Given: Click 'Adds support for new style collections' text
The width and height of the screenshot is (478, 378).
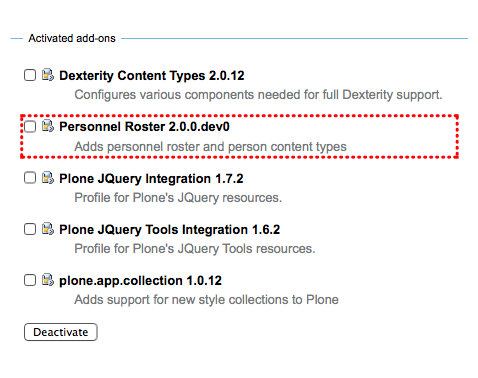Looking at the screenshot, I should point(207,300).
